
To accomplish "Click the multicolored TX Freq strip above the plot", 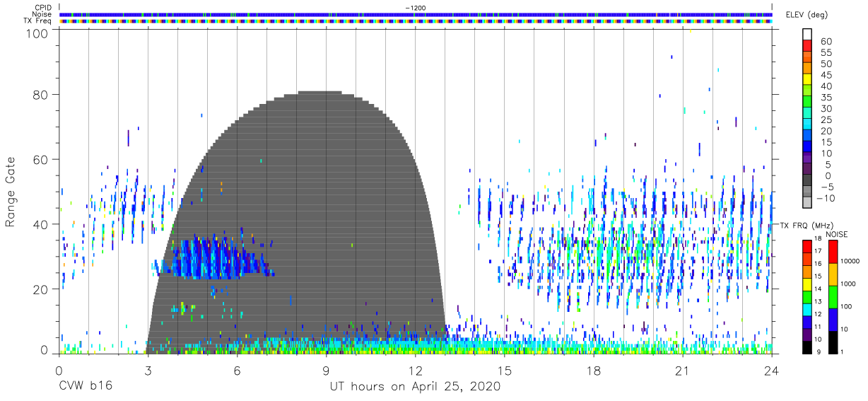I will click(x=416, y=21).
